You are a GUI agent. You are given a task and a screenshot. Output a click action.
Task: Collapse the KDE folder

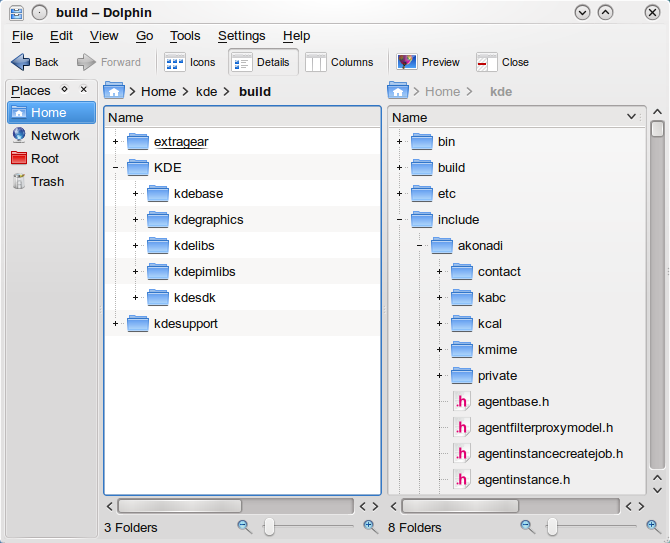115,167
